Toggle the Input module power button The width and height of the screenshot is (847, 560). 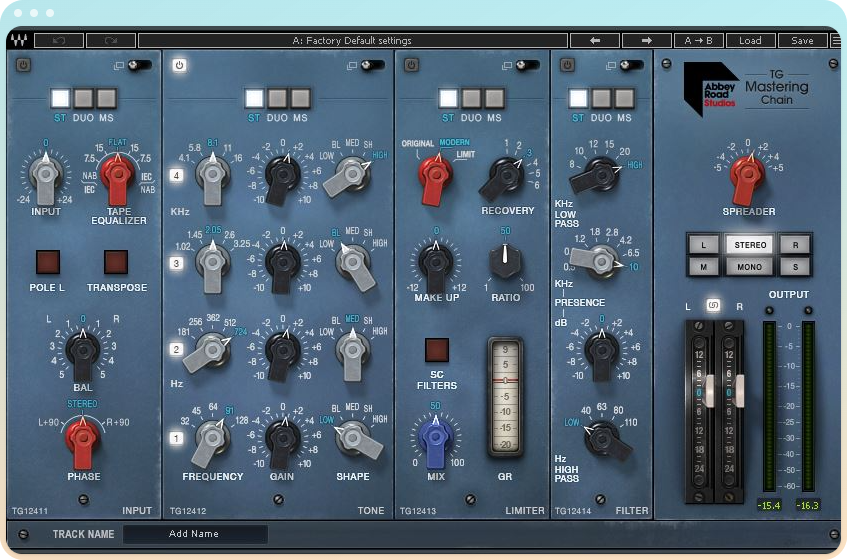click(22, 65)
